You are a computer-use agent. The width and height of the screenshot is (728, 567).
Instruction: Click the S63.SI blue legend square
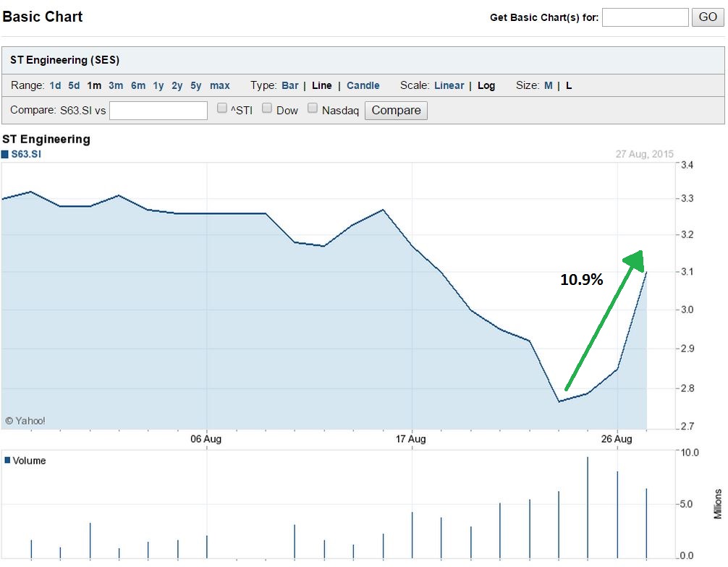click(5, 155)
